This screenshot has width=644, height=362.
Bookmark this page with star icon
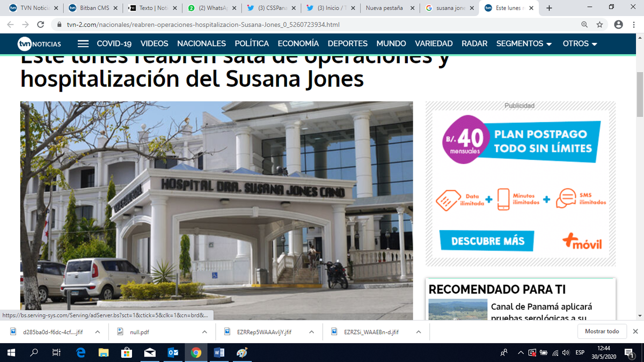[x=599, y=25]
